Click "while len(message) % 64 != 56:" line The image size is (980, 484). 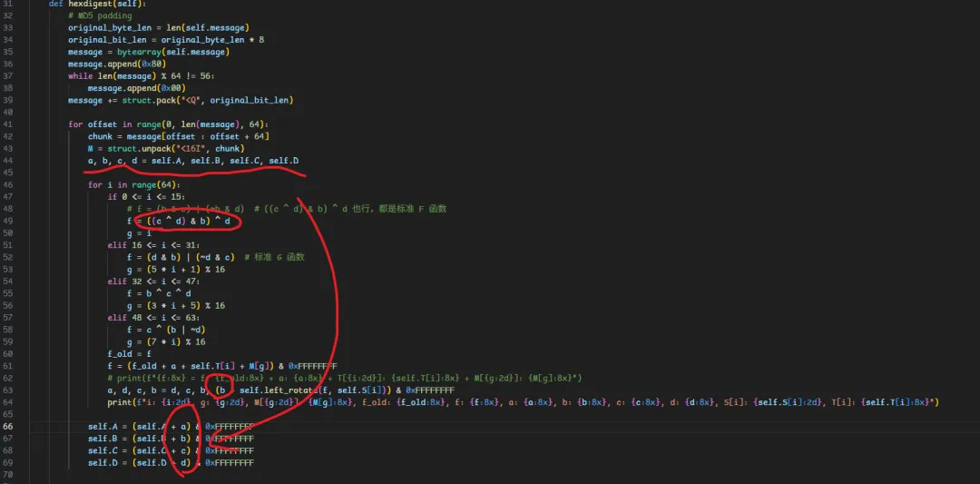tap(142, 76)
